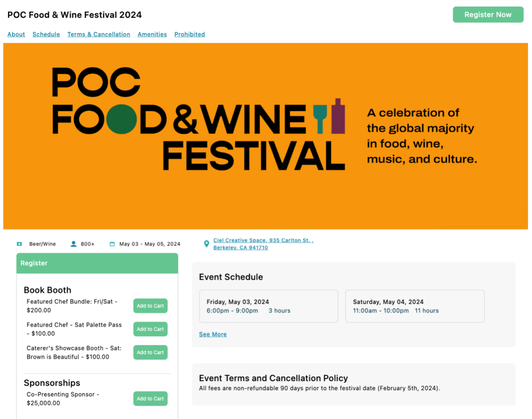532x419 pixels.
Task: Click the attendee person icon near 800+
Action: click(x=74, y=244)
